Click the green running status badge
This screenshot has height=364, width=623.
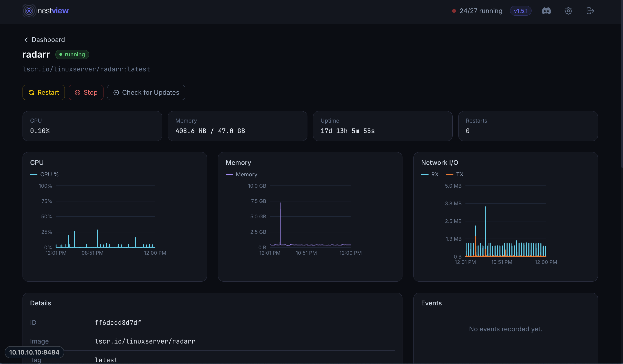[72, 55]
